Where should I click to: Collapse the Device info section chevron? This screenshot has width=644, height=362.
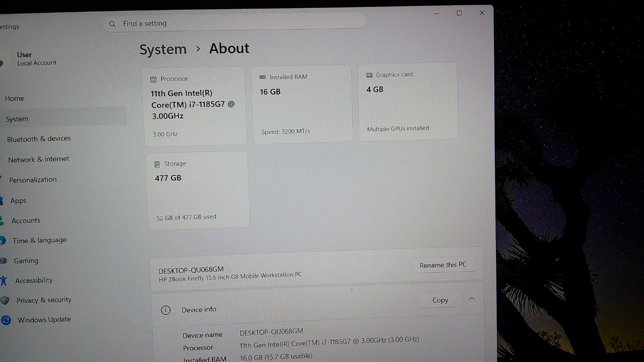pos(472,298)
